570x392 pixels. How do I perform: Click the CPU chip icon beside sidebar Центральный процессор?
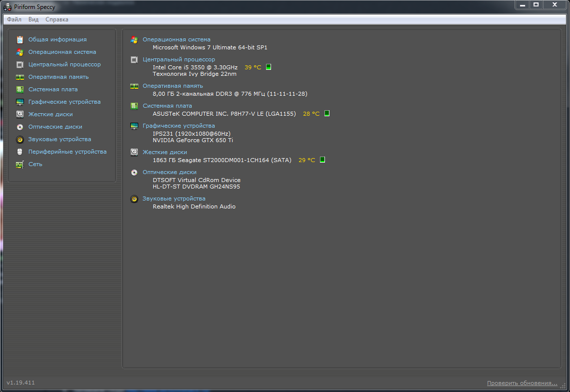(20, 65)
